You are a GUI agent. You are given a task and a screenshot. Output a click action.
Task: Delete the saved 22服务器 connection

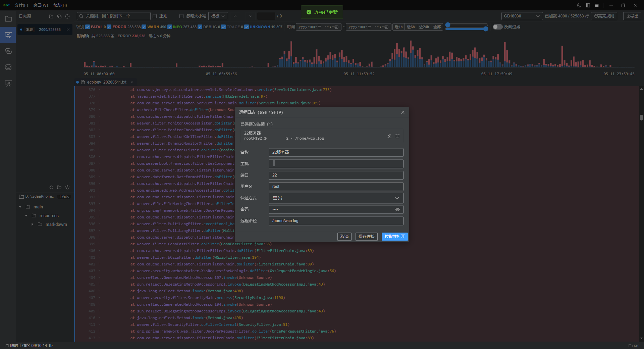397,136
